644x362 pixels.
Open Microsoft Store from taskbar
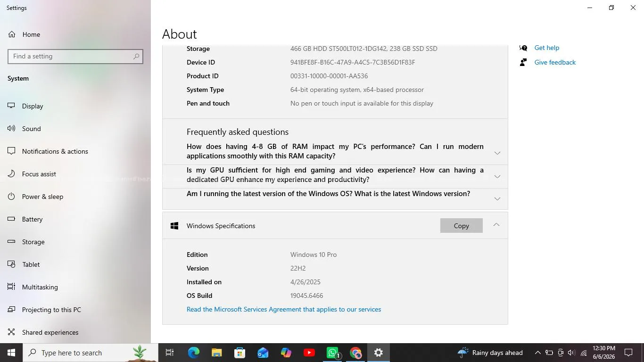point(239,353)
